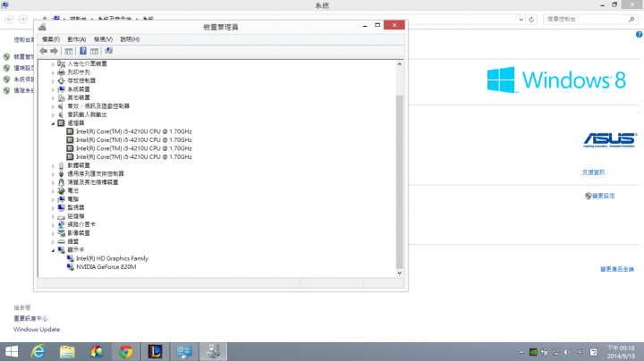Open Help via the blue question-mark toolbar icon
This screenshot has height=361, width=644.
coord(83,51)
